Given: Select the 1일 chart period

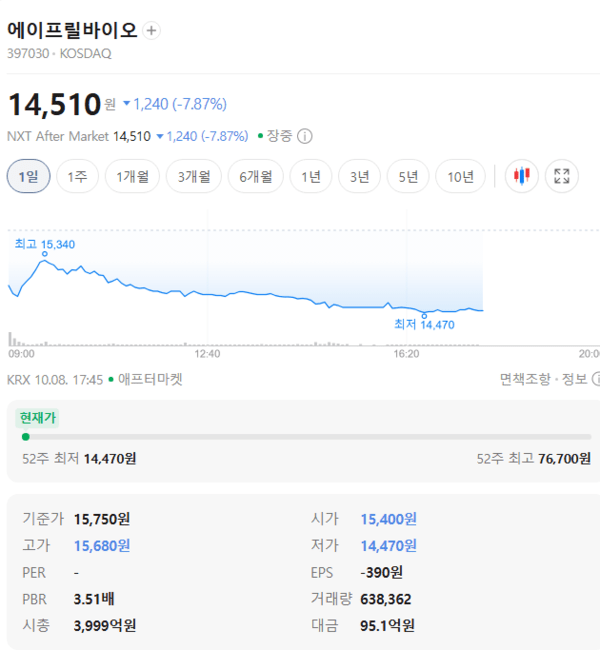Looking at the screenshot, I should [29, 177].
